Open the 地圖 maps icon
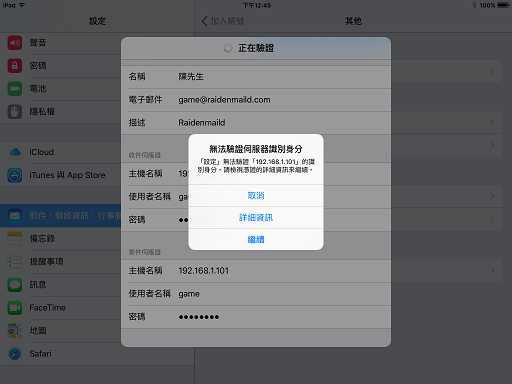Viewport: 512px width, 384px height. point(15,331)
